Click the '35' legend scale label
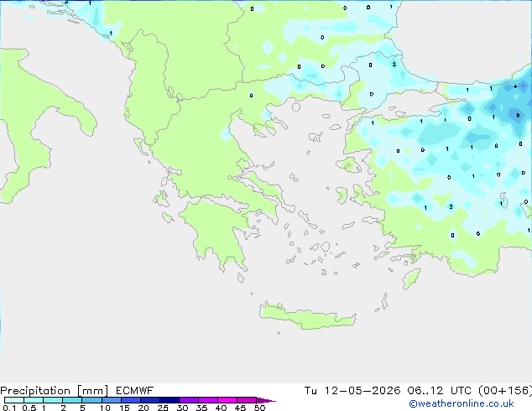The image size is (532, 411). [x=201, y=408]
